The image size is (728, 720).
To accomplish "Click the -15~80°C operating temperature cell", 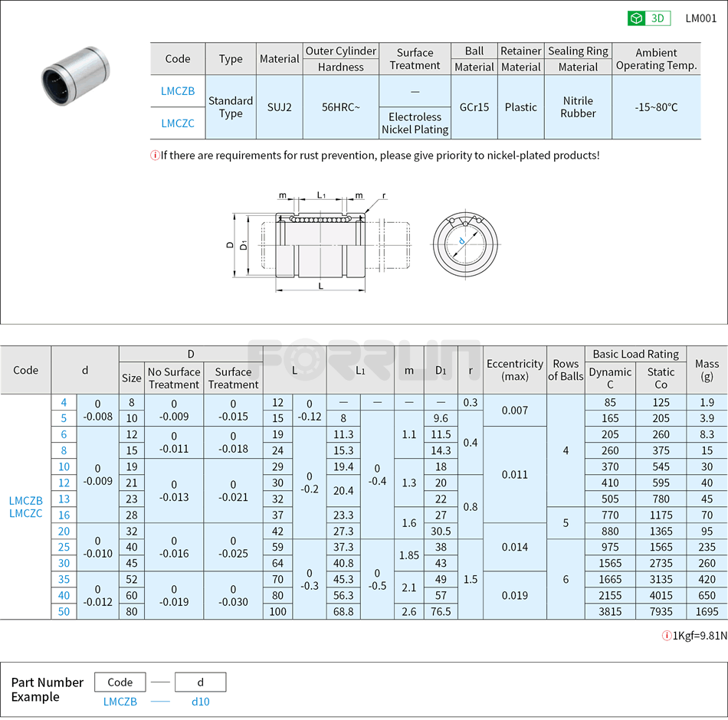I will 656,107.
